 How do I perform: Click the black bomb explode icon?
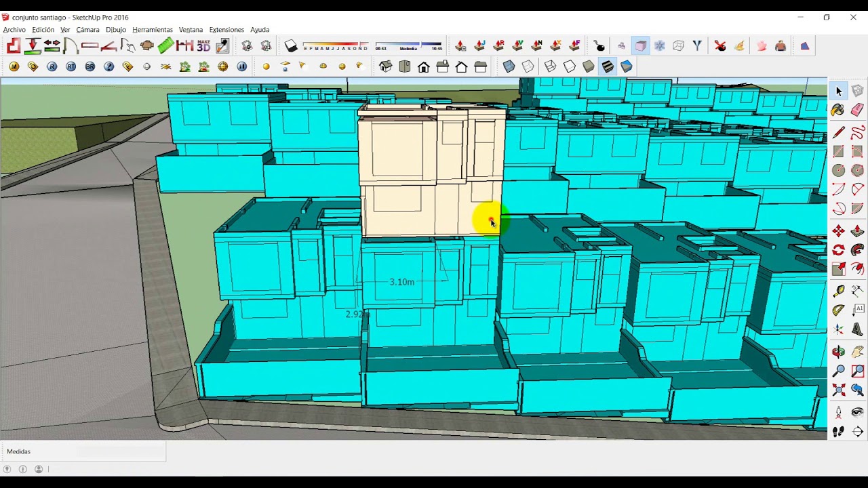click(x=599, y=45)
